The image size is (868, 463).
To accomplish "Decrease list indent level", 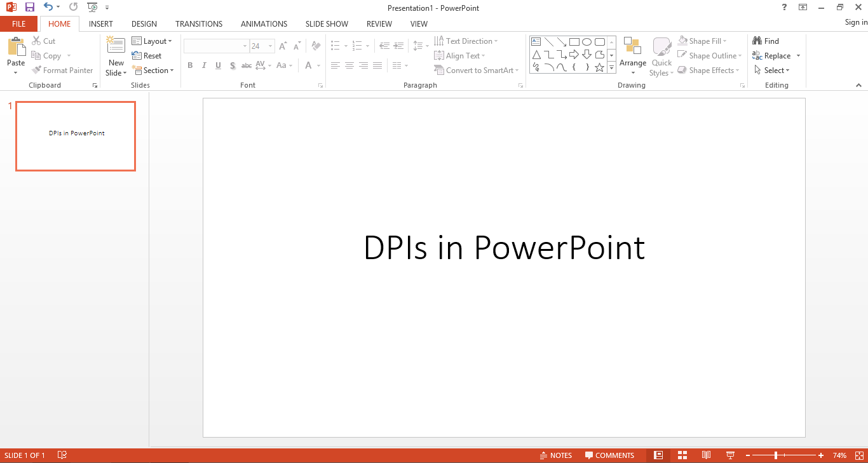I will 384,46.
